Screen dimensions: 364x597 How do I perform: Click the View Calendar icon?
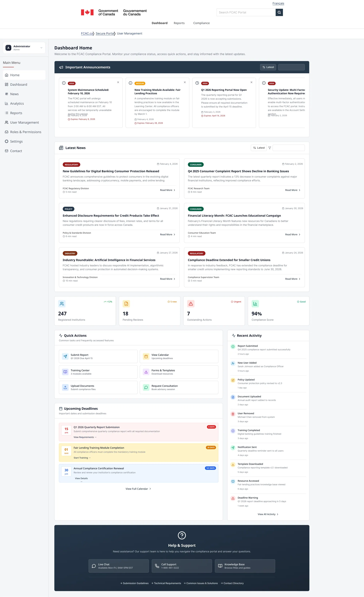pos(146,356)
